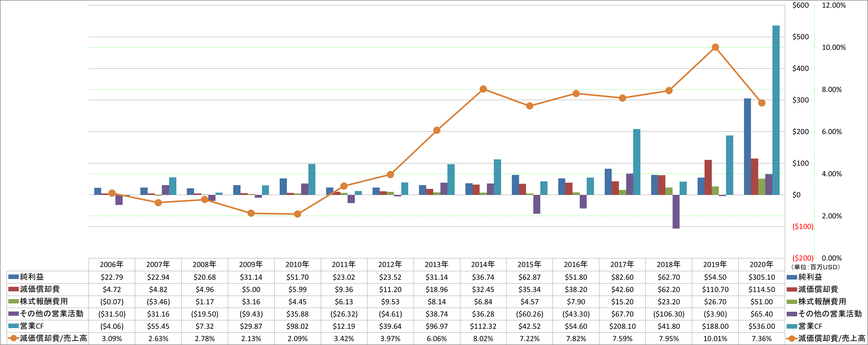The width and height of the screenshot is (868, 345).
Task: Select the orange line marker for 2020年
Action: tap(761, 103)
